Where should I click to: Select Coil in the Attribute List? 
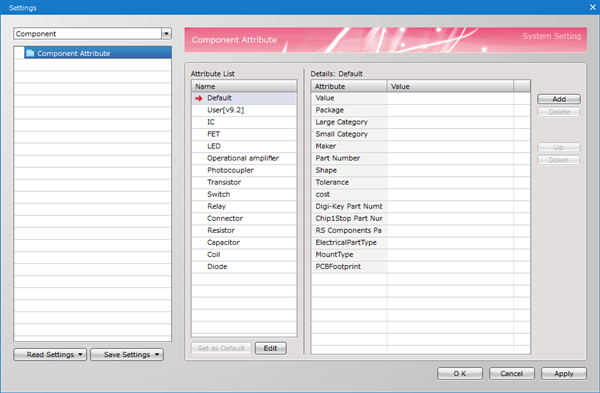tap(244, 255)
